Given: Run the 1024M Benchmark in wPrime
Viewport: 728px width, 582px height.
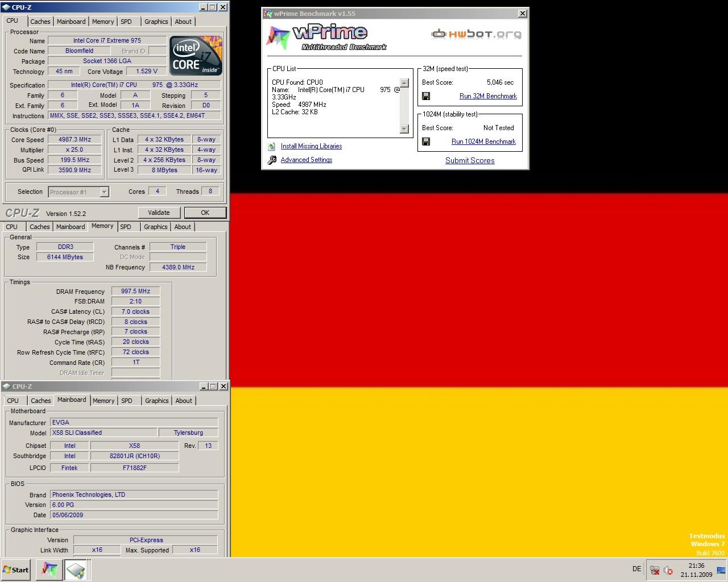Looking at the screenshot, I should coord(483,142).
